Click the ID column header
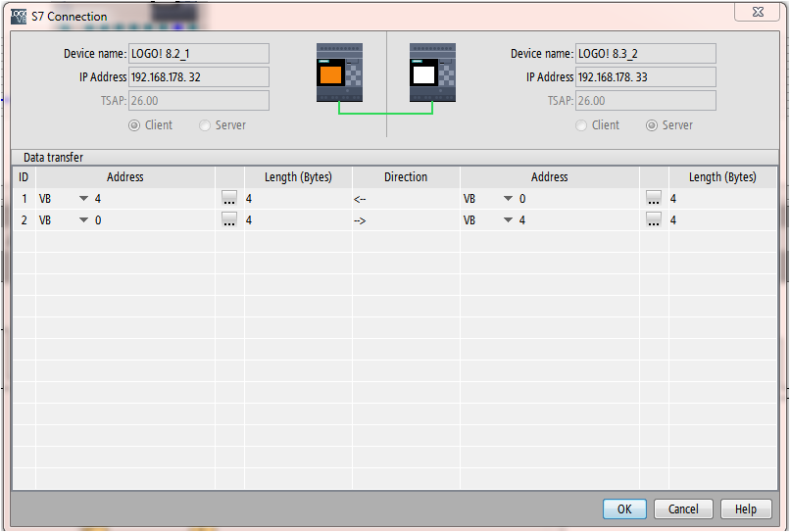 [x=24, y=176]
